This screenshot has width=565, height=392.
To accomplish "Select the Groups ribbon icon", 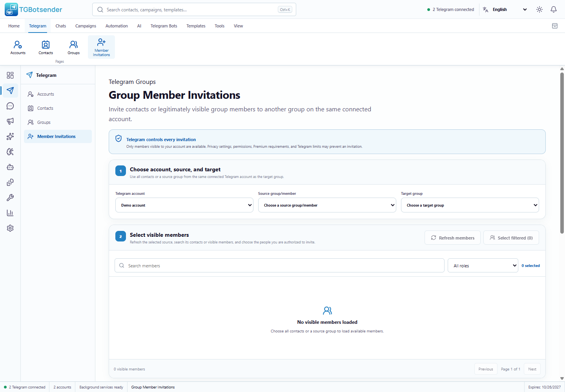I will coord(74,47).
